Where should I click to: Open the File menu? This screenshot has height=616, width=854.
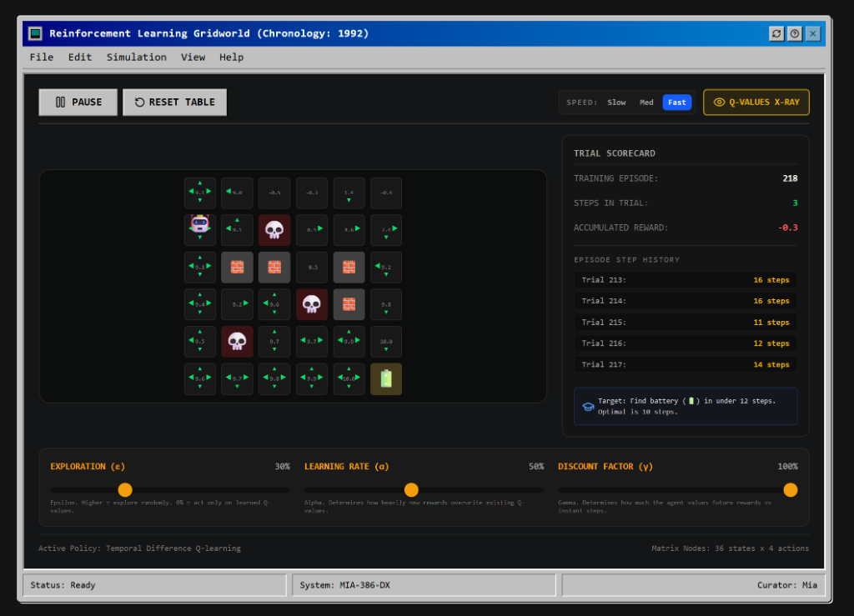[42, 58]
